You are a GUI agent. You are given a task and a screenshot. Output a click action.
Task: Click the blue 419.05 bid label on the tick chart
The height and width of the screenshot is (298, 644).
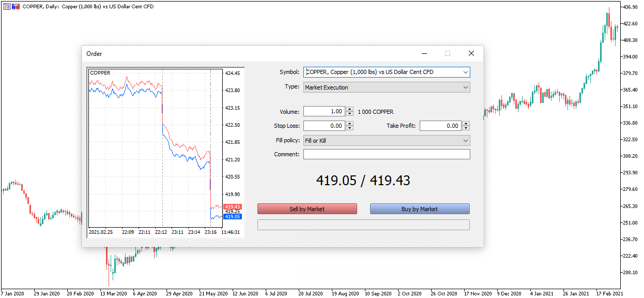click(233, 217)
